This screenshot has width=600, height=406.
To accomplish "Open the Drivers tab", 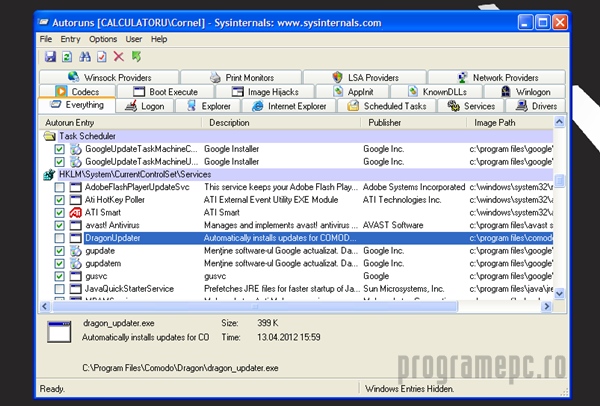I will (x=536, y=106).
